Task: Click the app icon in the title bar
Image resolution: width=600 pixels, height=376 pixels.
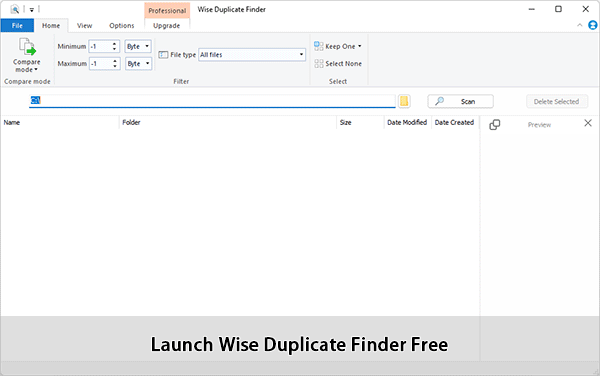Action: (15, 9)
